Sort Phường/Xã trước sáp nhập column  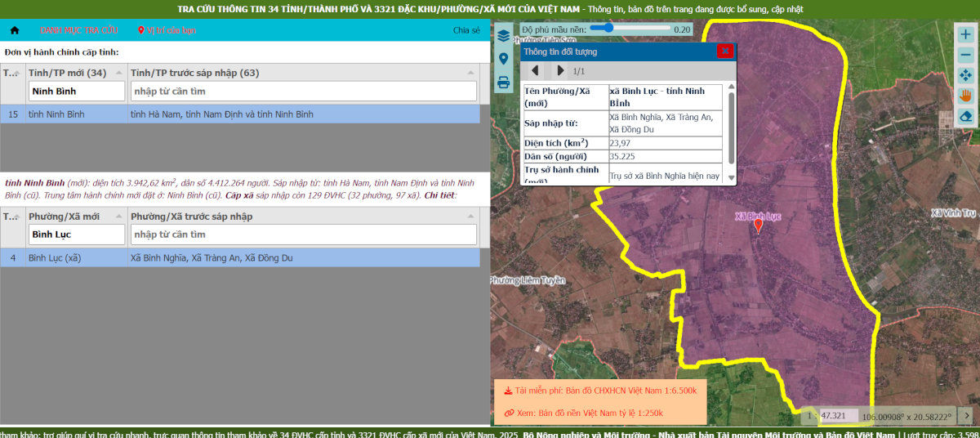(470, 217)
